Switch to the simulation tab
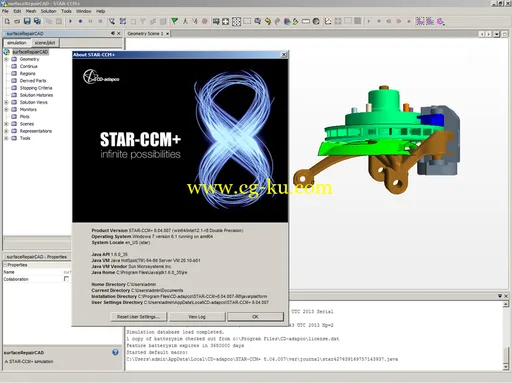 [x=17, y=43]
